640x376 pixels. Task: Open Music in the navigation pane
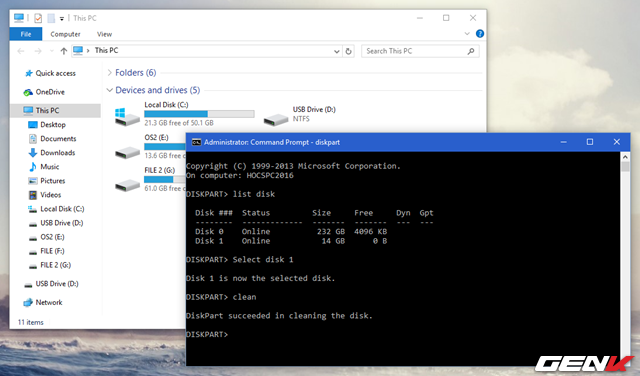click(49, 167)
